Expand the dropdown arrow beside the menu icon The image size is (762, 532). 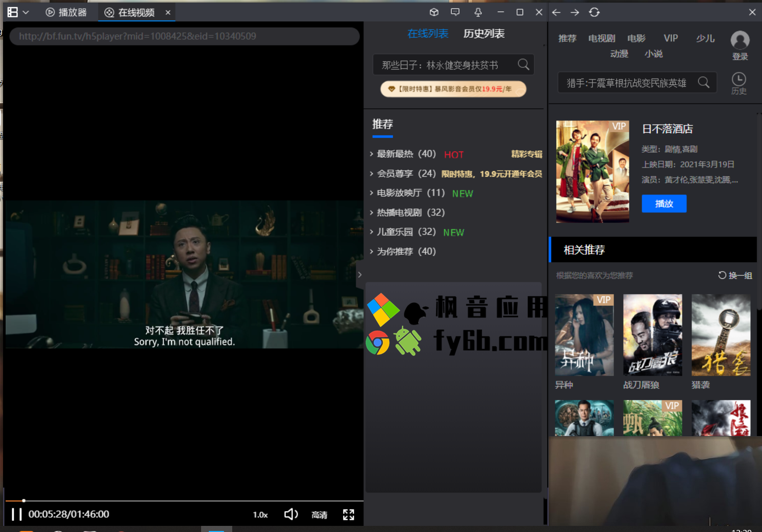click(26, 12)
